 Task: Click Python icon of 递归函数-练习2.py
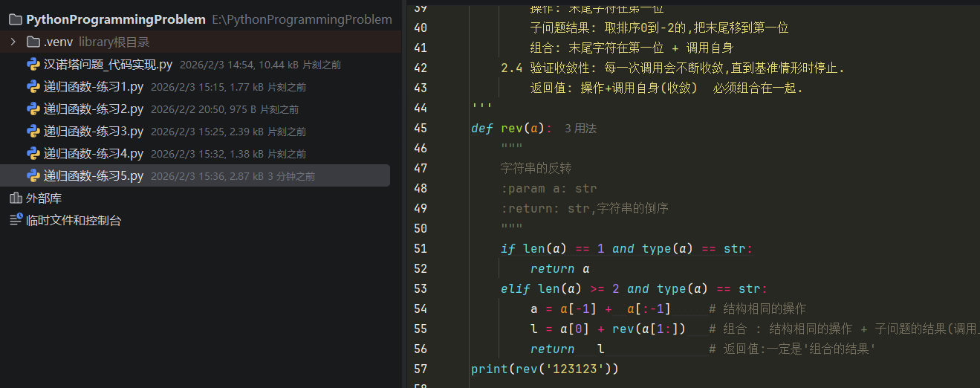tap(33, 109)
